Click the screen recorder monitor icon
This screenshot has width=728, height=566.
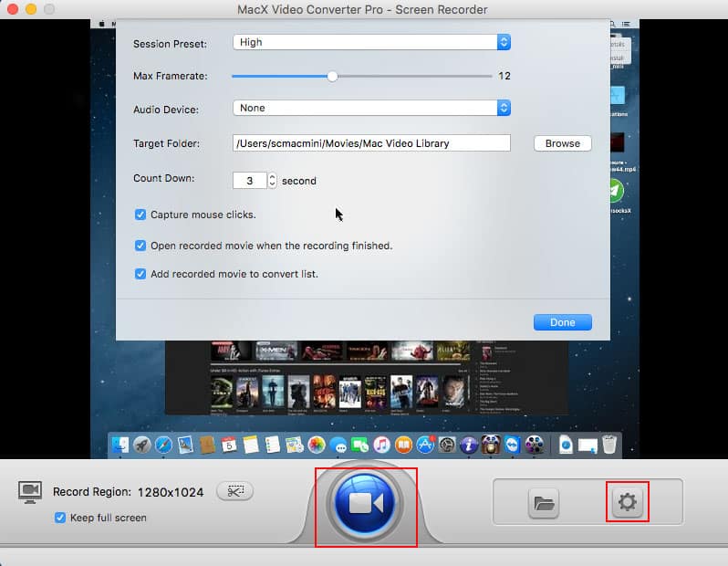click(x=30, y=492)
